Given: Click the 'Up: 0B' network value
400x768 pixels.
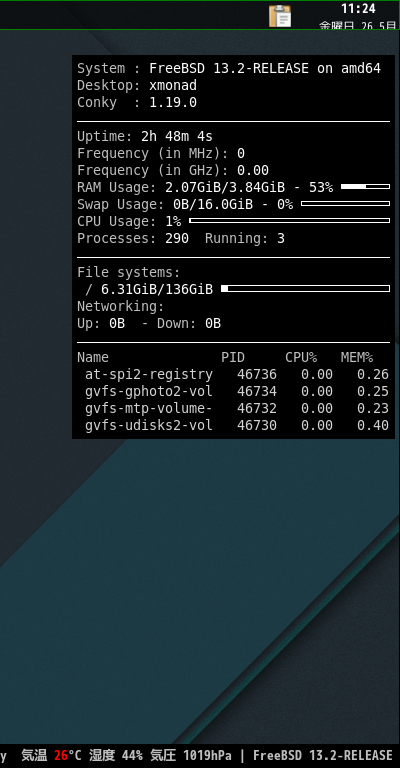Looking at the screenshot, I should click(x=101, y=324).
